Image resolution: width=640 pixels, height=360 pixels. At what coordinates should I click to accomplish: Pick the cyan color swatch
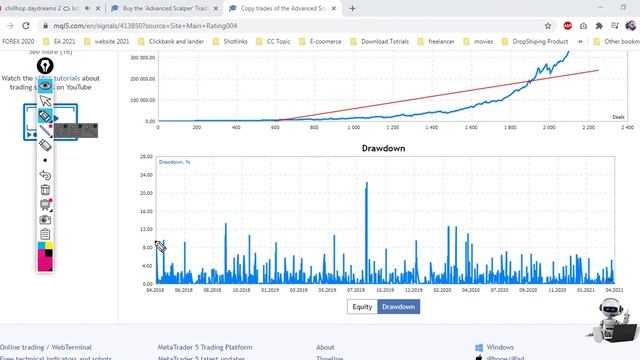click(x=41, y=245)
